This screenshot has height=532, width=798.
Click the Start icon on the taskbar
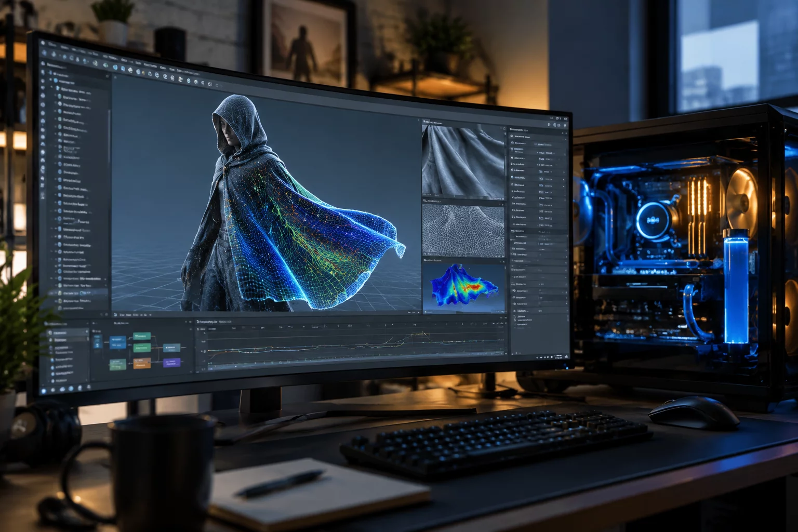pyautogui.click(x=43, y=391)
